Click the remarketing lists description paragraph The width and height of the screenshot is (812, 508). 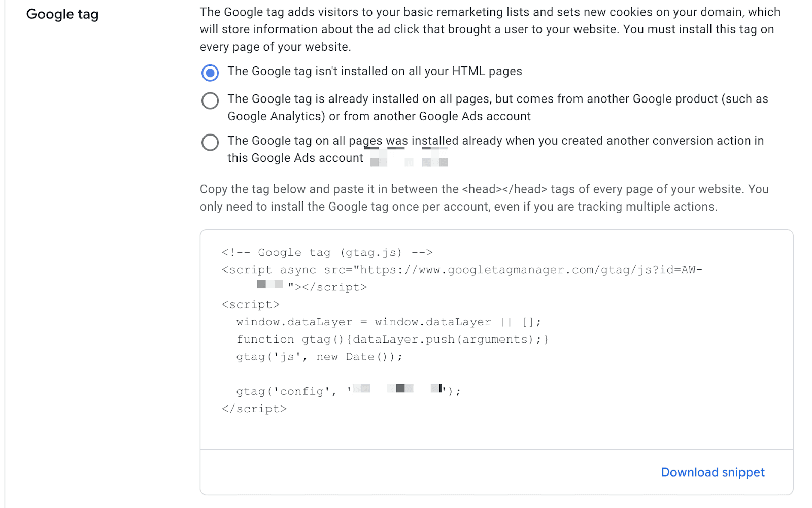(490, 29)
